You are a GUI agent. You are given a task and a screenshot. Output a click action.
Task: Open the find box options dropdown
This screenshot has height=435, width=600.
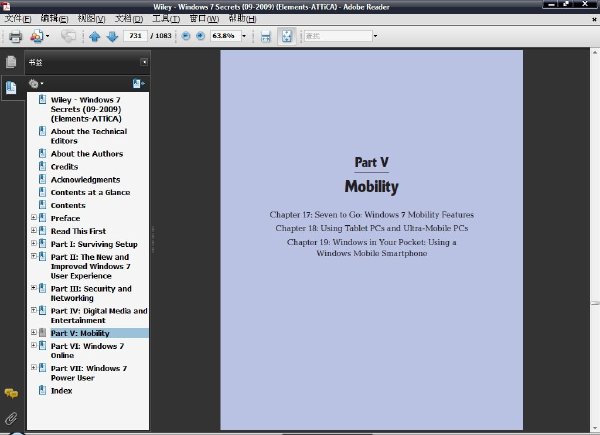point(375,36)
